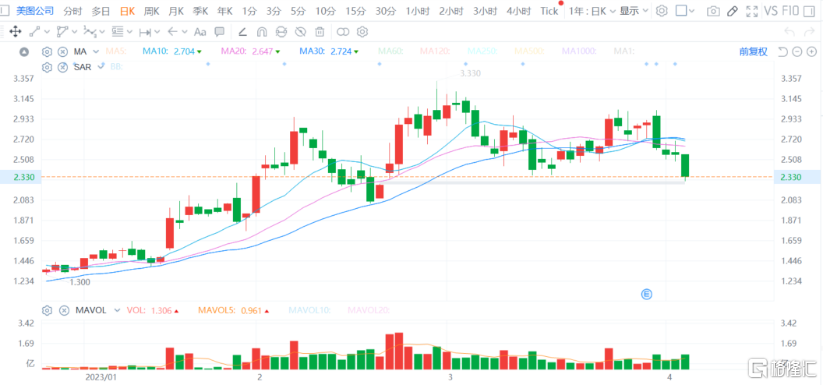
Task: Click the 美图公司 stock name link
Action: (x=35, y=10)
